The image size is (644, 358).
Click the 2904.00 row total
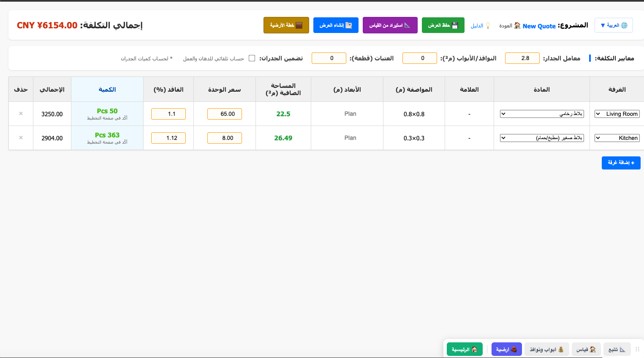click(52, 138)
